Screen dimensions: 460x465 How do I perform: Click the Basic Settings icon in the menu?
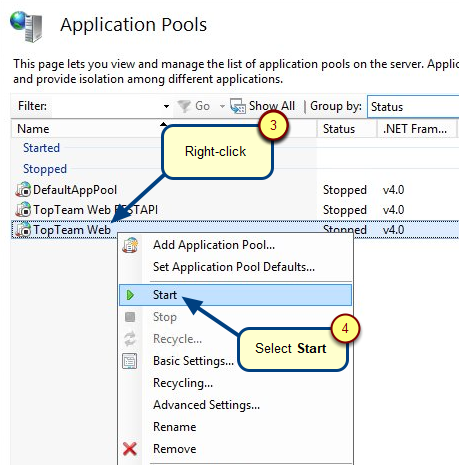pyautogui.click(x=130, y=361)
